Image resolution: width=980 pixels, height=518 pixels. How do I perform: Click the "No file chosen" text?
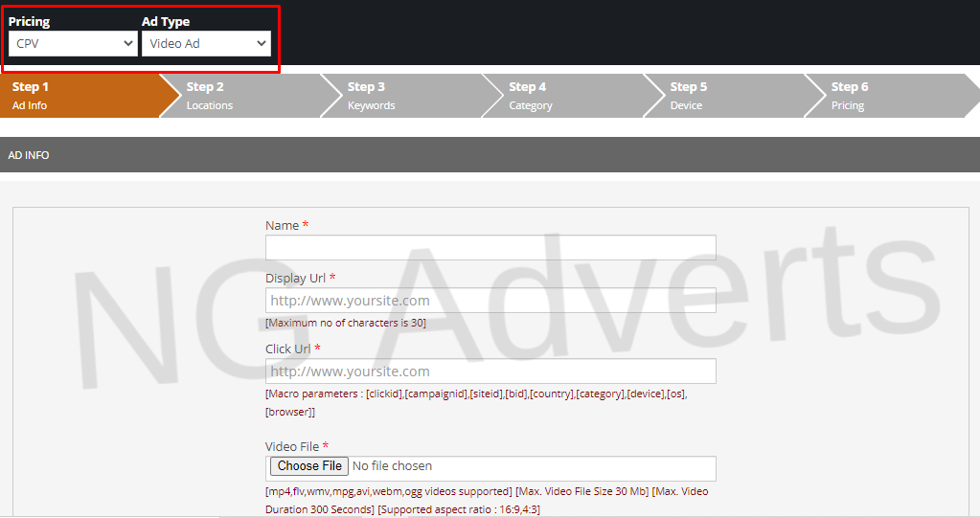click(x=392, y=466)
